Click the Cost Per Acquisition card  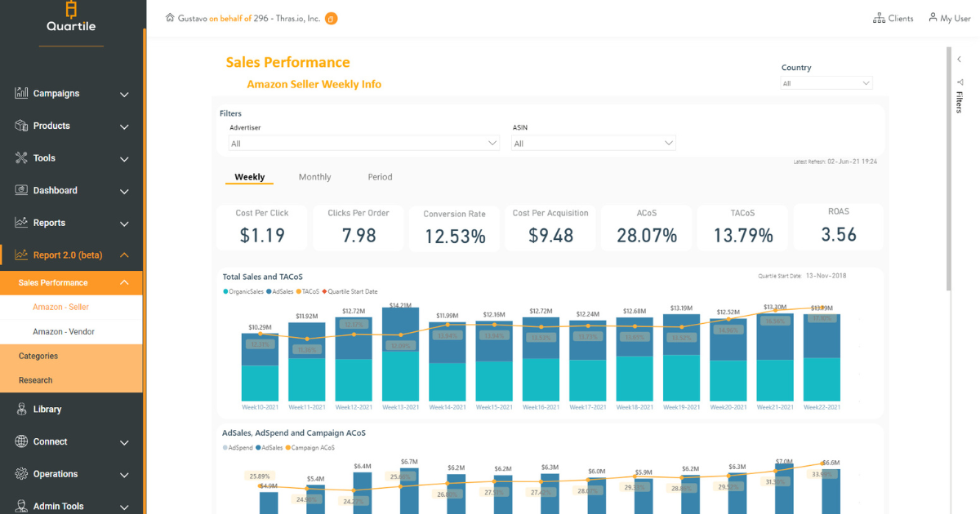pyautogui.click(x=550, y=227)
